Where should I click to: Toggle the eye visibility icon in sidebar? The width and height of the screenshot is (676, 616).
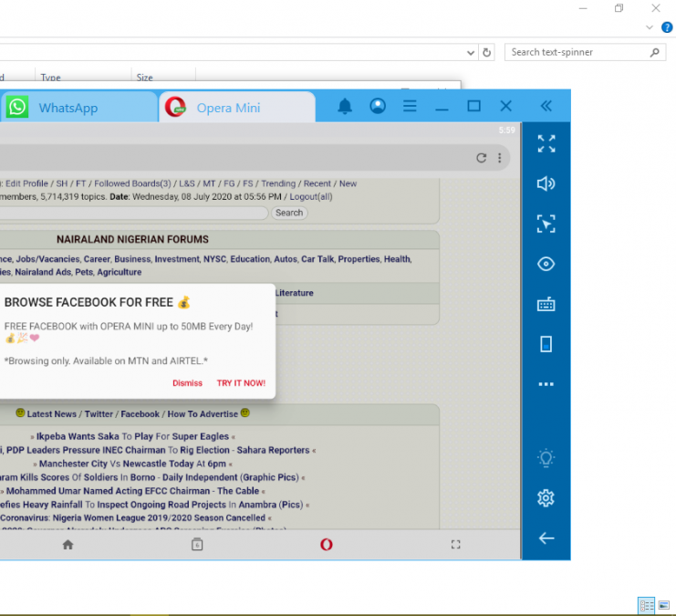(546, 265)
